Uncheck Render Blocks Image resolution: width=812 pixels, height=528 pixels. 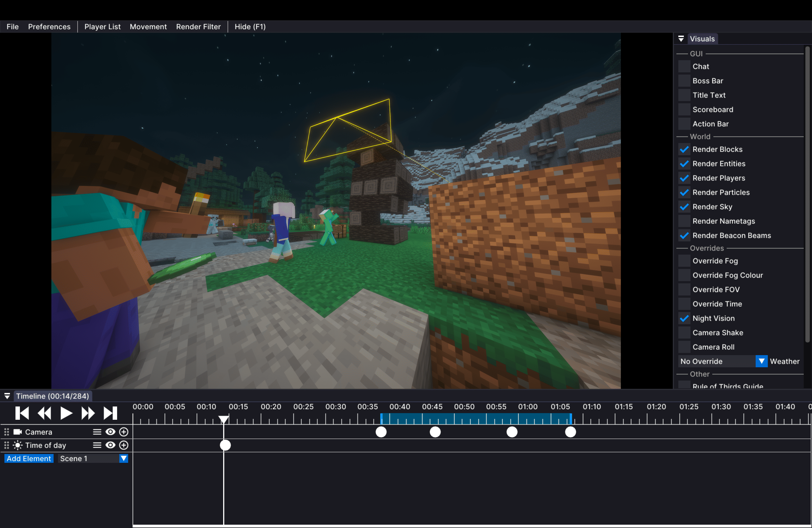(x=684, y=149)
